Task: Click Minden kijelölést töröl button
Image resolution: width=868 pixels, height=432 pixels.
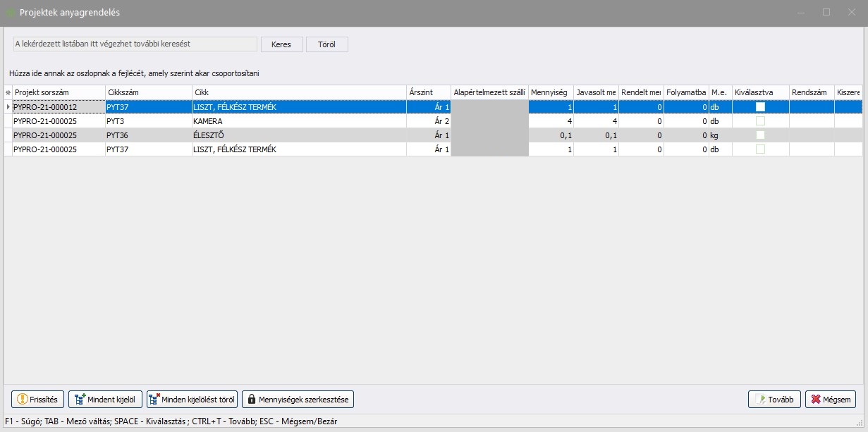Action: coord(192,400)
